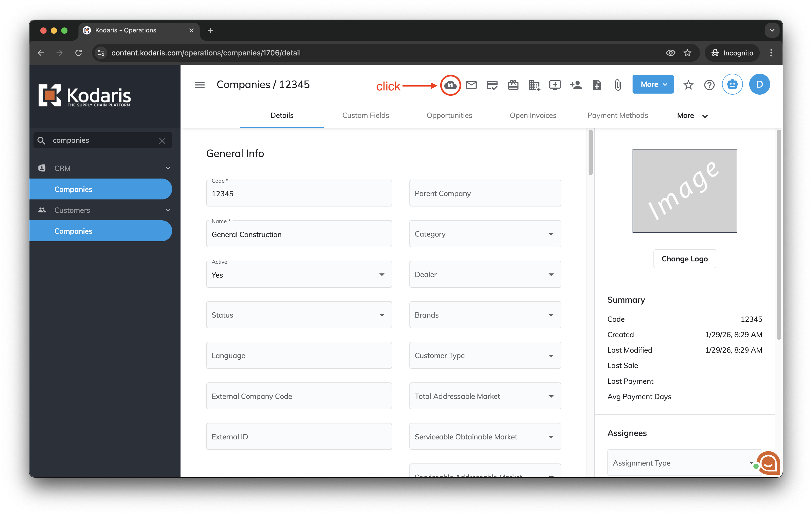The image size is (812, 516).
Task: Clear the sidebar search with X
Action: point(162,141)
